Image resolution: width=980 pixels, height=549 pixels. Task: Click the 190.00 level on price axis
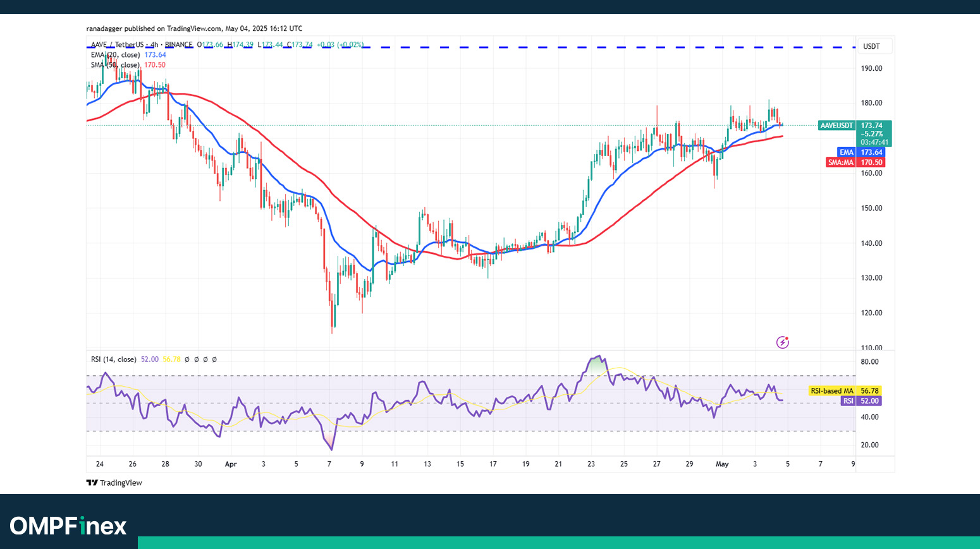pyautogui.click(x=871, y=68)
